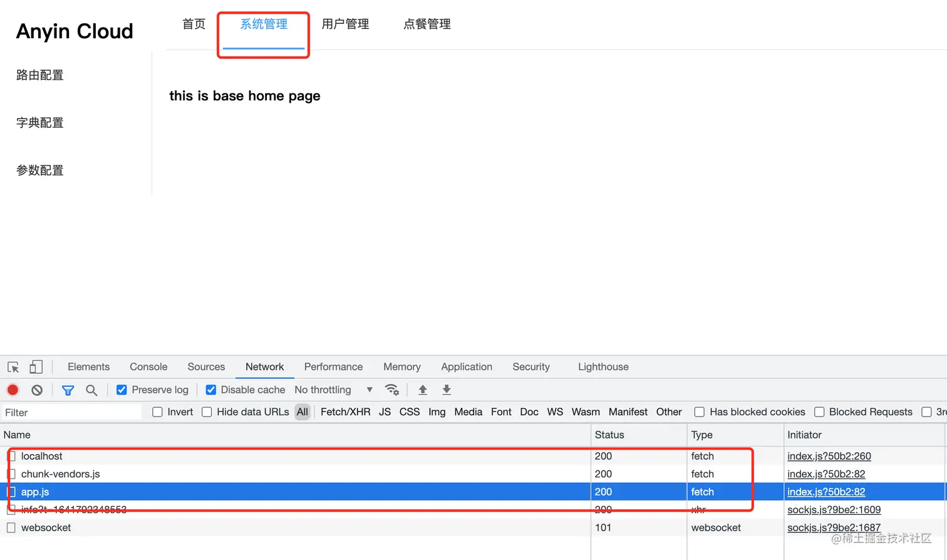Sort requests by Status column header
This screenshot has width=947, height=560.
click(x=639, y=435)
